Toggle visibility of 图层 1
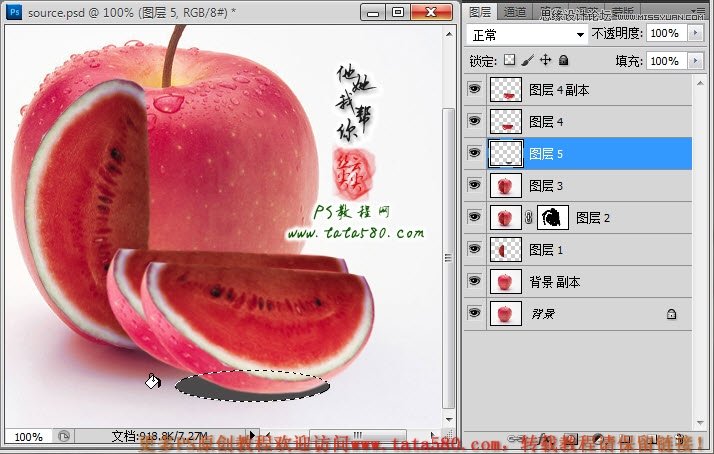This screenshot has height=454, width=714. coord(474,248)
